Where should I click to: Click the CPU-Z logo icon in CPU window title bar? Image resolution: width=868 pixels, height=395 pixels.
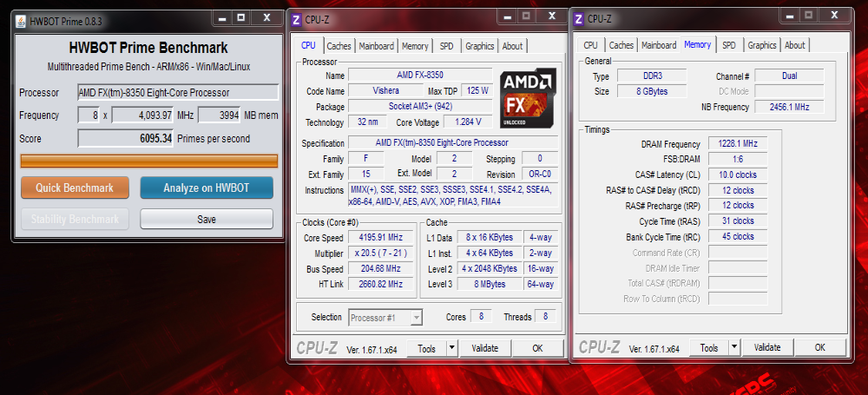coord(296,19)
